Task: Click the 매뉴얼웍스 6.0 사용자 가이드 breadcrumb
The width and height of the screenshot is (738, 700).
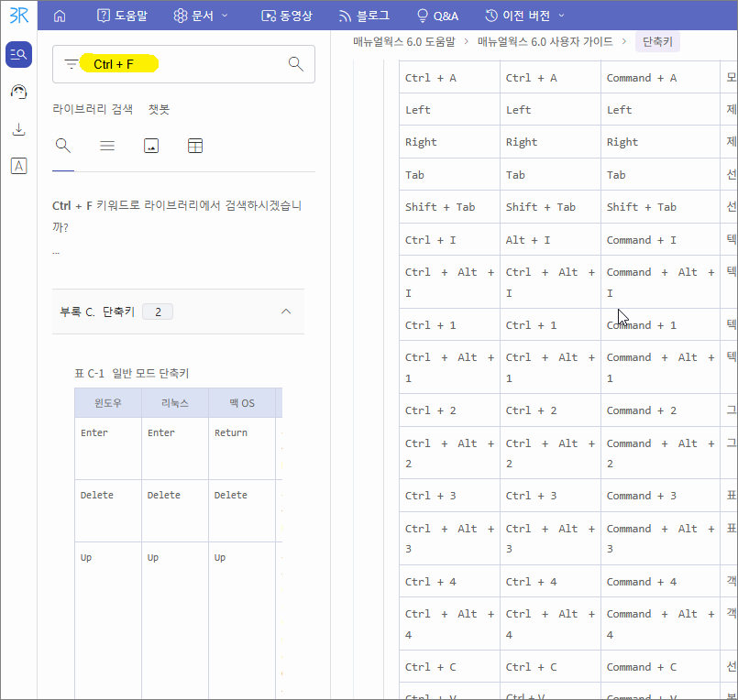Action: 545,41
